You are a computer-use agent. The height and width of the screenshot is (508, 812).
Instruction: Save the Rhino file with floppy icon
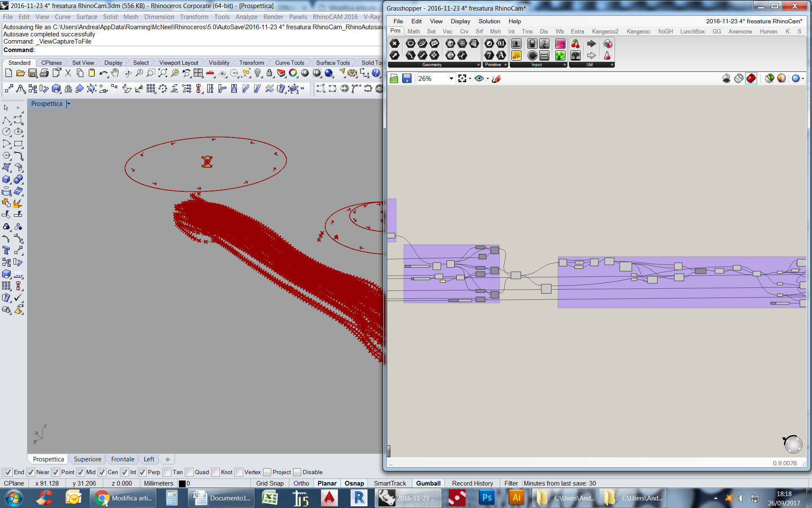point(32,73)
